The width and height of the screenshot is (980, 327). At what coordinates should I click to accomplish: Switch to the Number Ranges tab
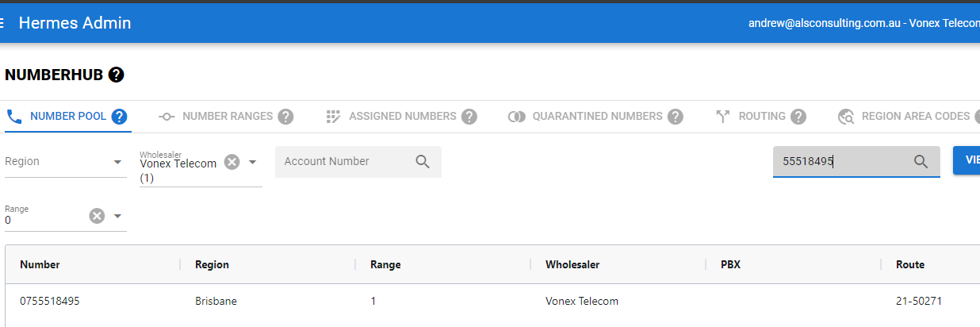point(227,117)
